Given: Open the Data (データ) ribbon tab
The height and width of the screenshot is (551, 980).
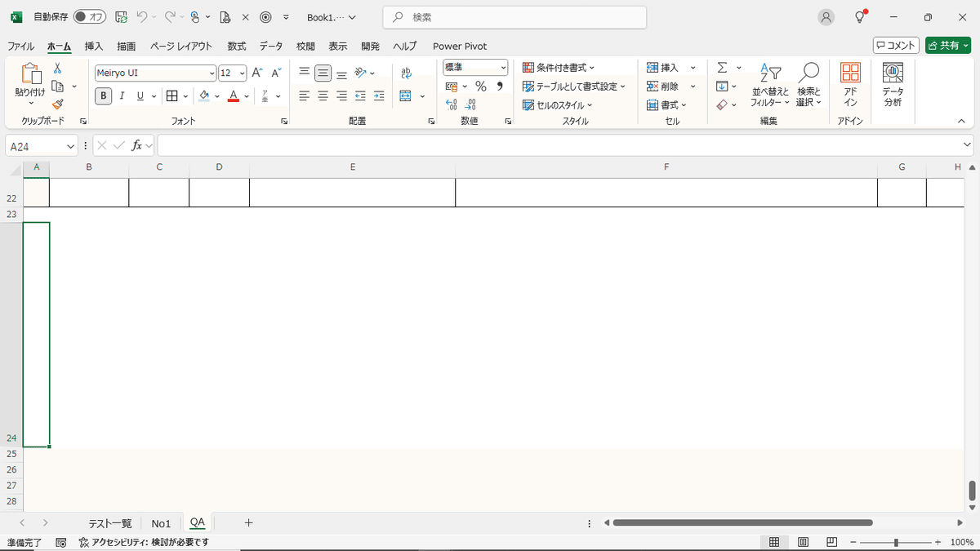Looking at the screenshot, I should [x=271, y=46].
